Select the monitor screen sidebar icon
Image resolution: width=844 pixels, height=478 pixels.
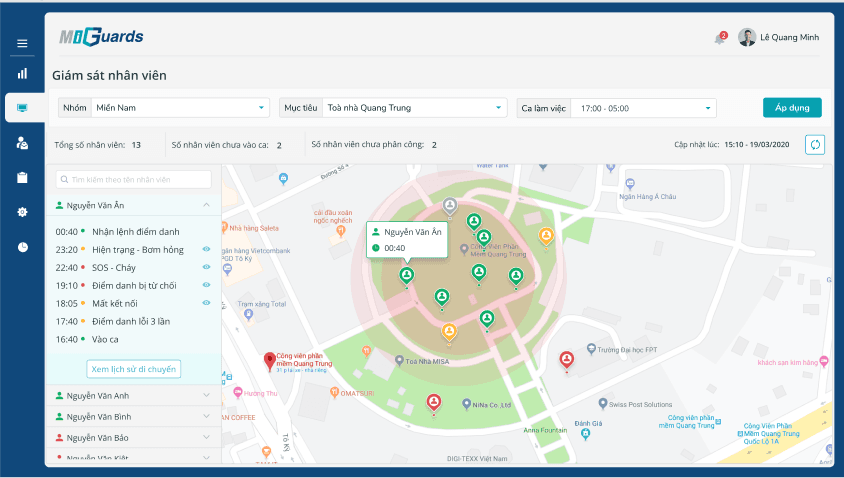pos(22,108)
